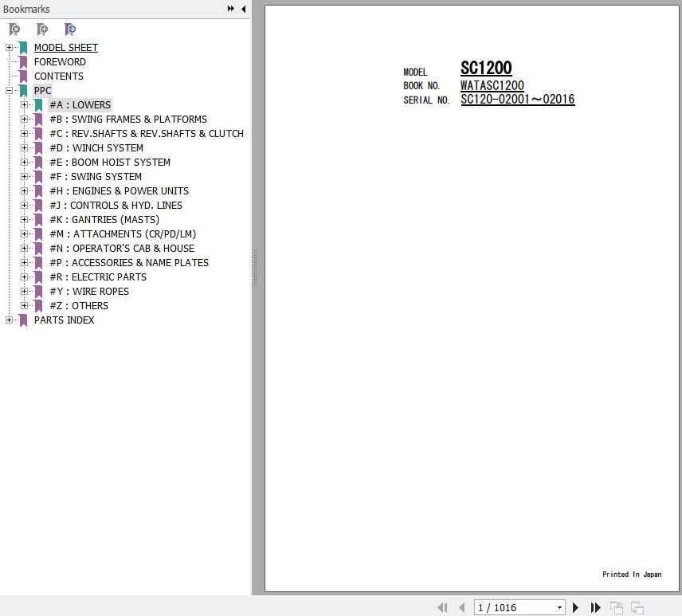The image size is (682, 616).
Task: Go to first page button
Action: tap(443, 607)
